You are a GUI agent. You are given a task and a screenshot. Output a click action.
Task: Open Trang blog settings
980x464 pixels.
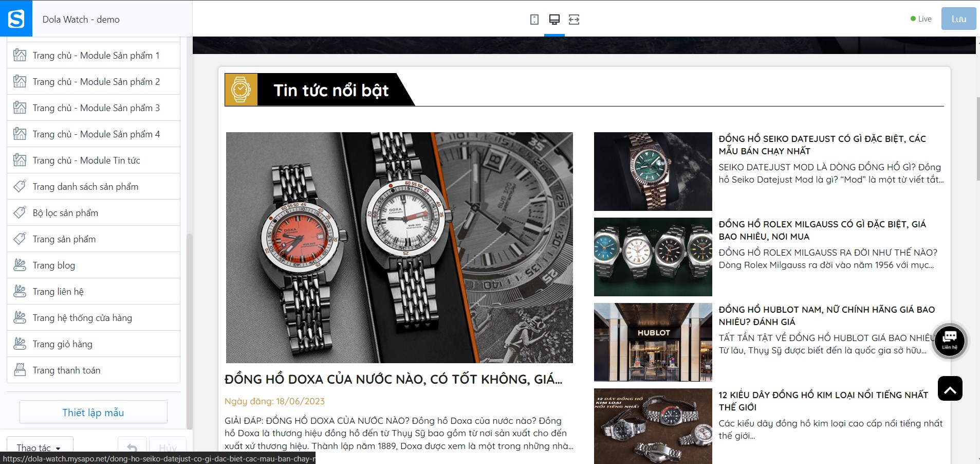pos(94,265)
